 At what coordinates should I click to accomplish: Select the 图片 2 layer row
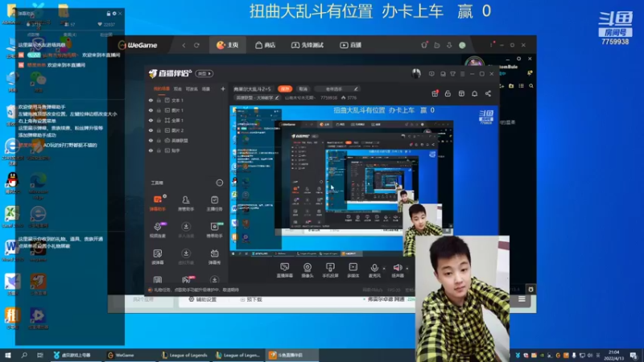tap(186, 130)
